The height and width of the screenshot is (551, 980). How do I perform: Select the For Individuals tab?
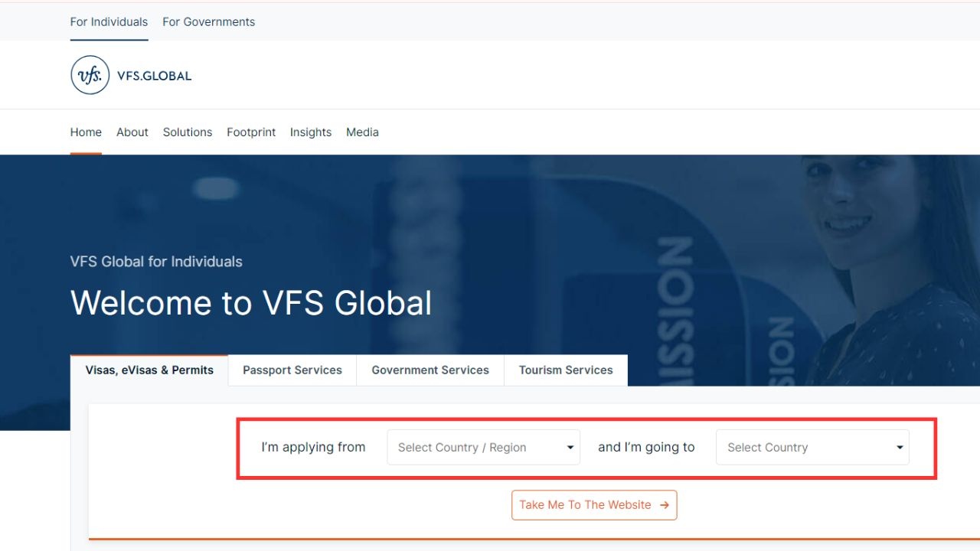tap(109, 22)
